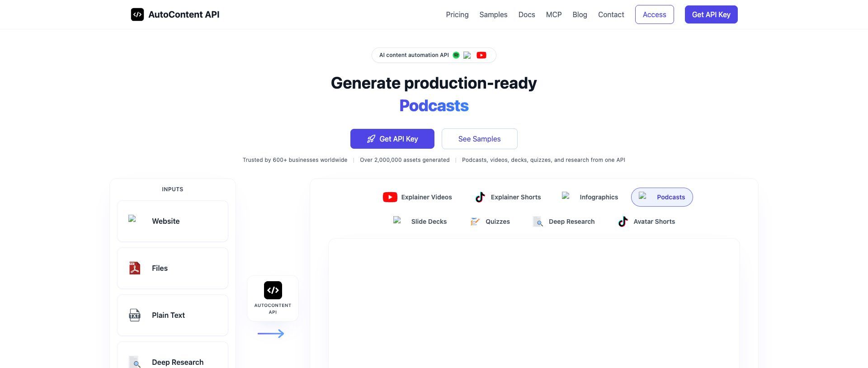Click the See Samples button
Screen dimensions: 868x368
480,139
